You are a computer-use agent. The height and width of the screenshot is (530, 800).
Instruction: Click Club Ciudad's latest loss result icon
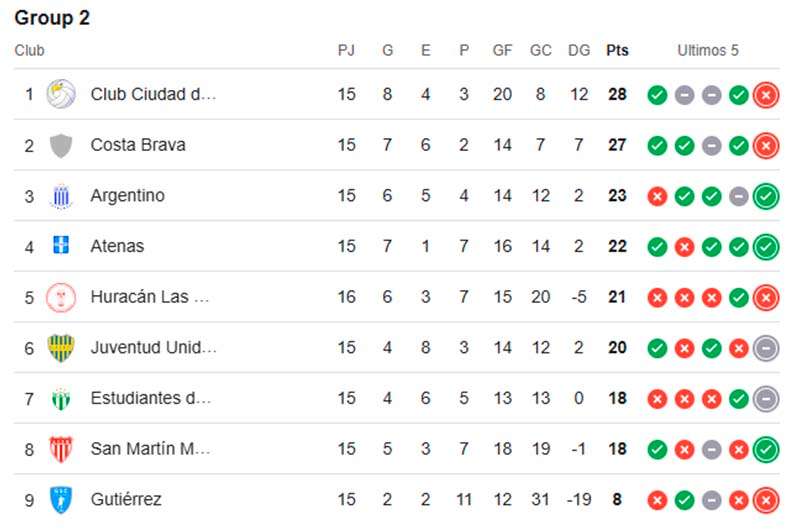coord(766,95)
